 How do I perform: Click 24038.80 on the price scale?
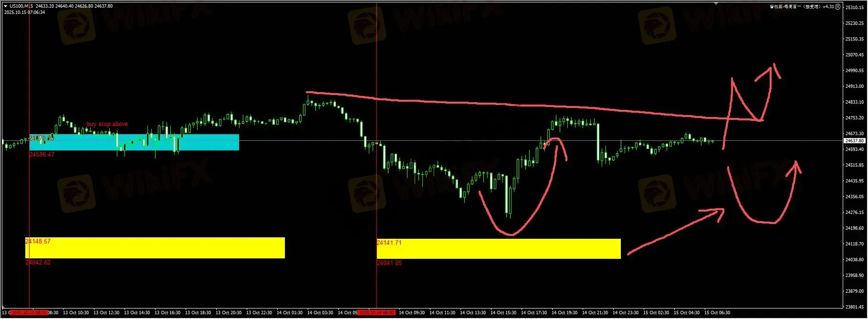854,260
